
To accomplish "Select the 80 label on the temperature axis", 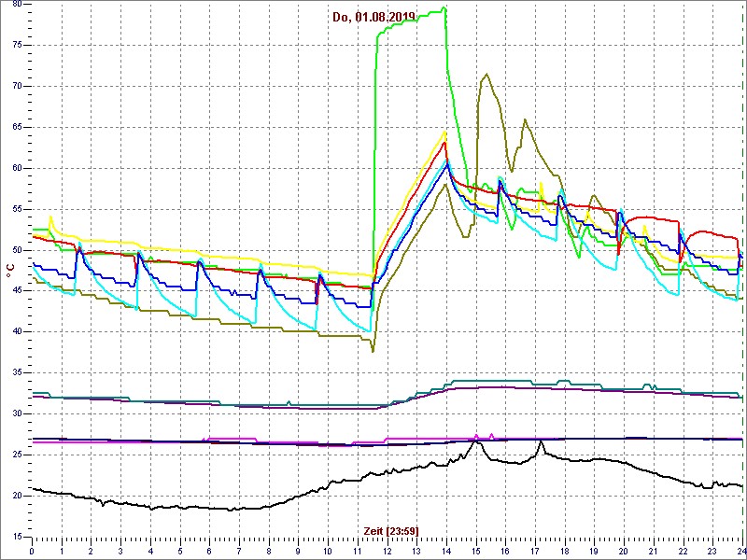I will pyautogui.click(x=15, y=5).
